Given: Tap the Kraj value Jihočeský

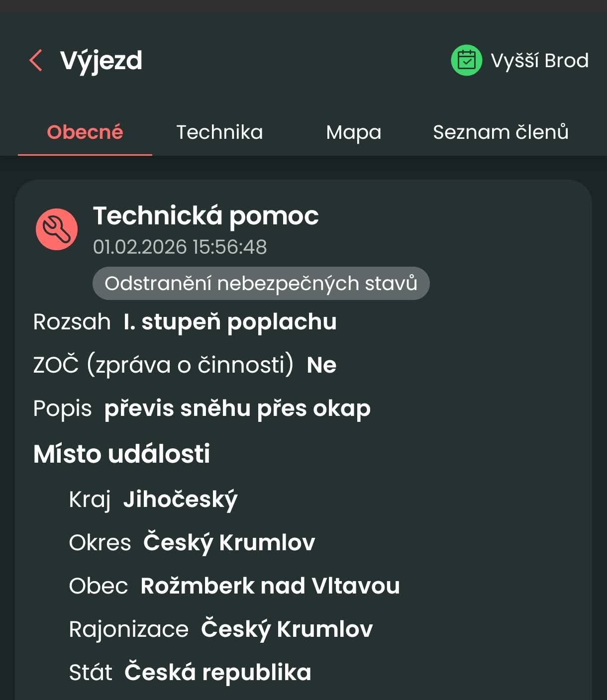Looking at the screenshot, I should pyautogui.click(x=180, y=500).
